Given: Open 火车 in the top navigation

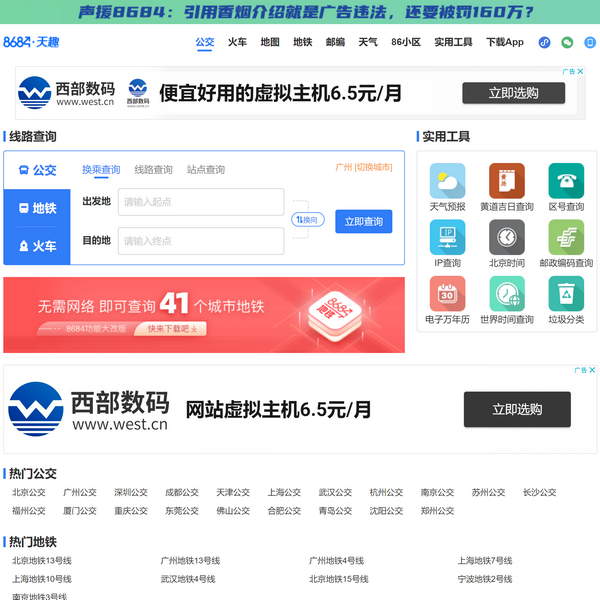Looking at the screenshot, I should tap(237, 43).
